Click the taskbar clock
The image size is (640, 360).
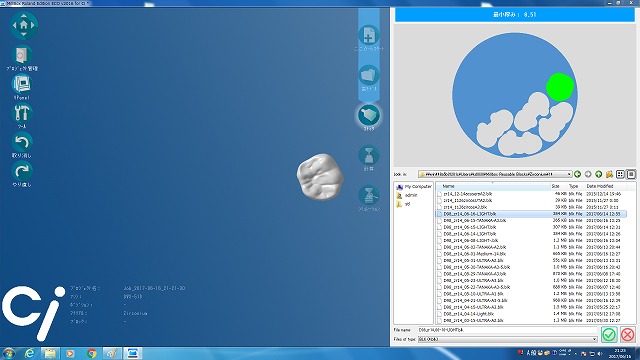coord(620,353)
